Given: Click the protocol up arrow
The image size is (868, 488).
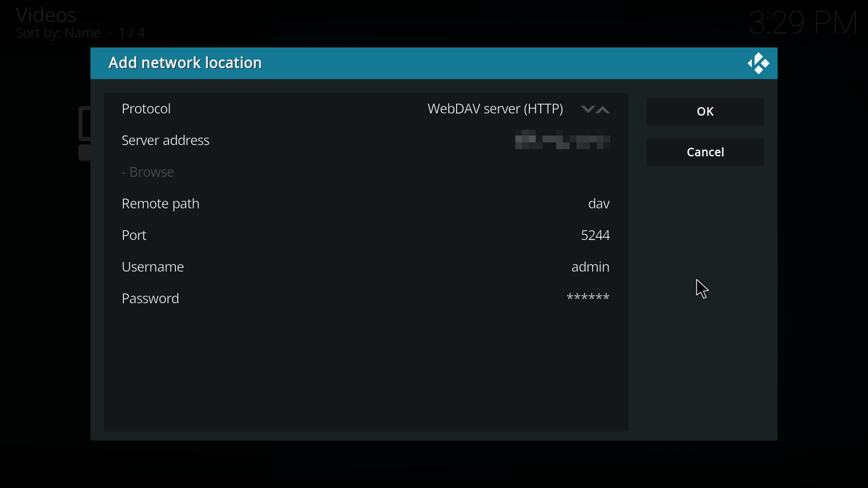Looking at the screenshot, I should 604,109.
